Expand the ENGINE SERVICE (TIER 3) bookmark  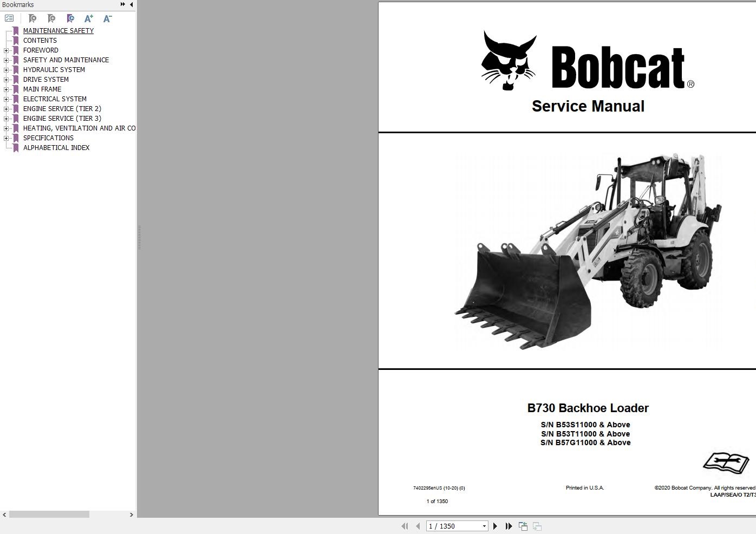(6, 119)
